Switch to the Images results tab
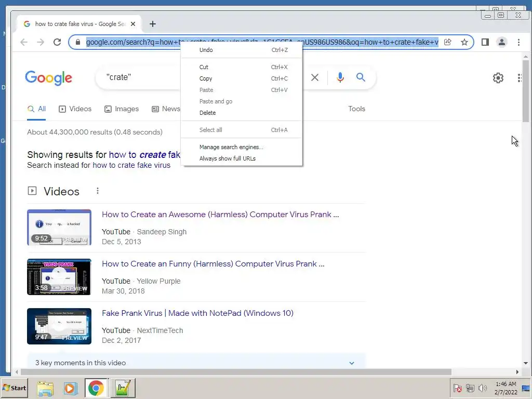 [122, 109]
